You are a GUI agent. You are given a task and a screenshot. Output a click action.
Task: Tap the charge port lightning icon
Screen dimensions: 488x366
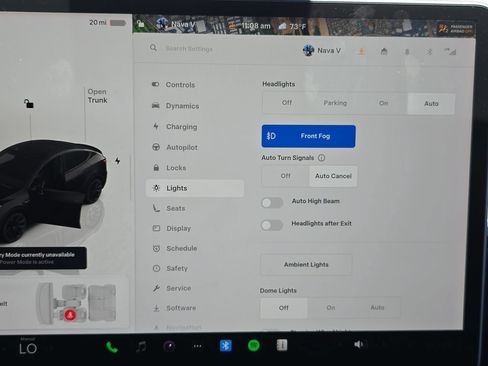click(x=117, y=161)
